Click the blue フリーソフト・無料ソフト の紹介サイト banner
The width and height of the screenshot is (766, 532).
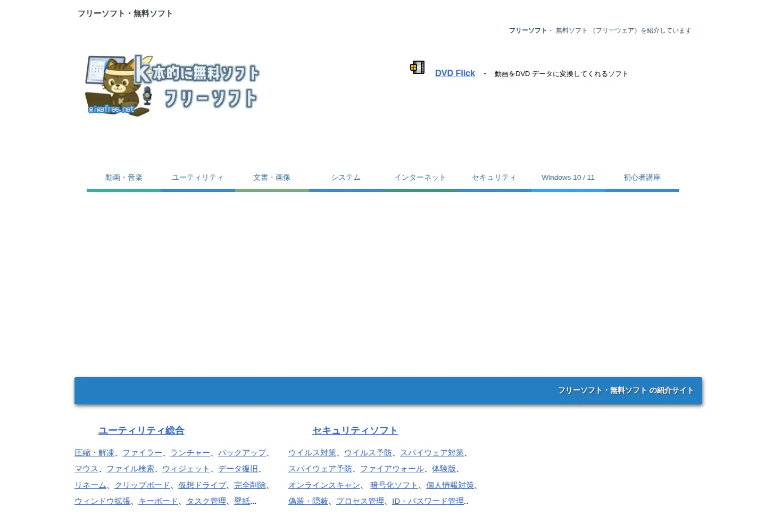tap(388, 391)
